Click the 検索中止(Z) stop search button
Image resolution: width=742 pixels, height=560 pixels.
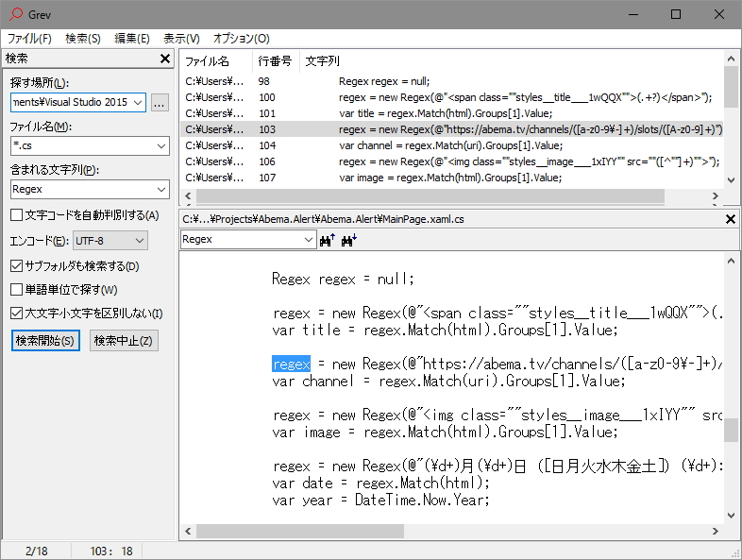coord(124,341)
